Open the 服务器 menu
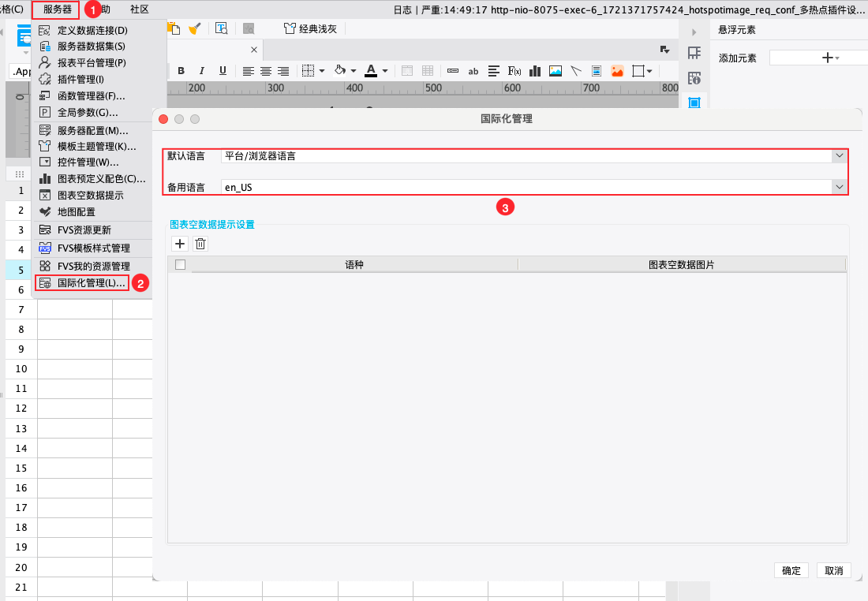The width and height of the screenshot is (868, 601). tap(56, 9)
